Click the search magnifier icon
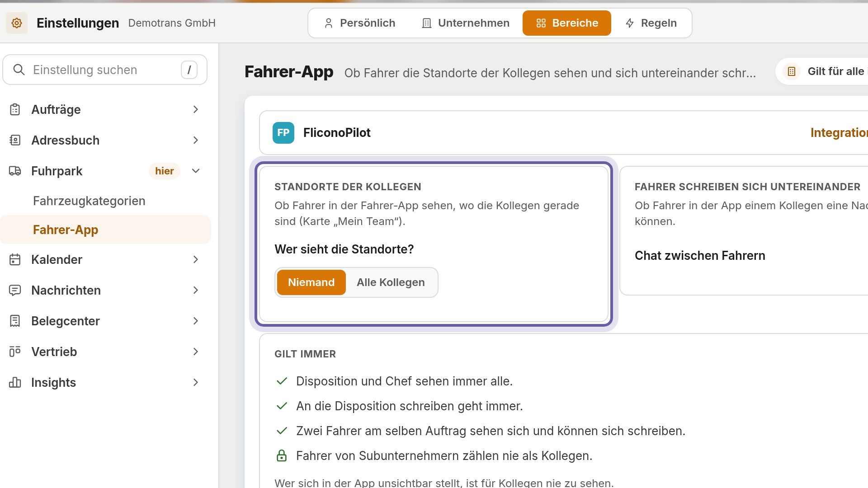Image resolution: width=868 pixels, height=488 pixels. point(19,70)
